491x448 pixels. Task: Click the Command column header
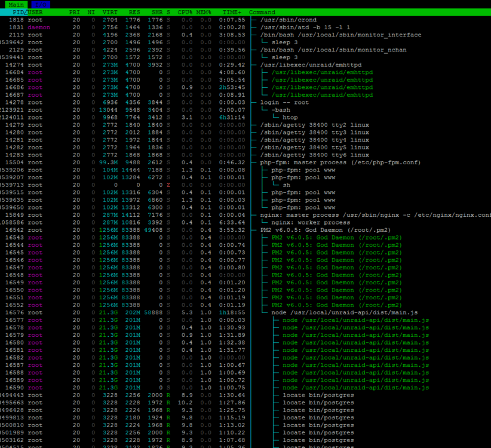[262, 12]
